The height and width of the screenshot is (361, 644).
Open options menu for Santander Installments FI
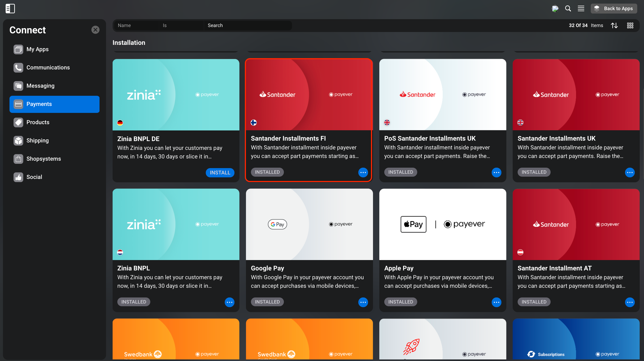tap(363, 173)
